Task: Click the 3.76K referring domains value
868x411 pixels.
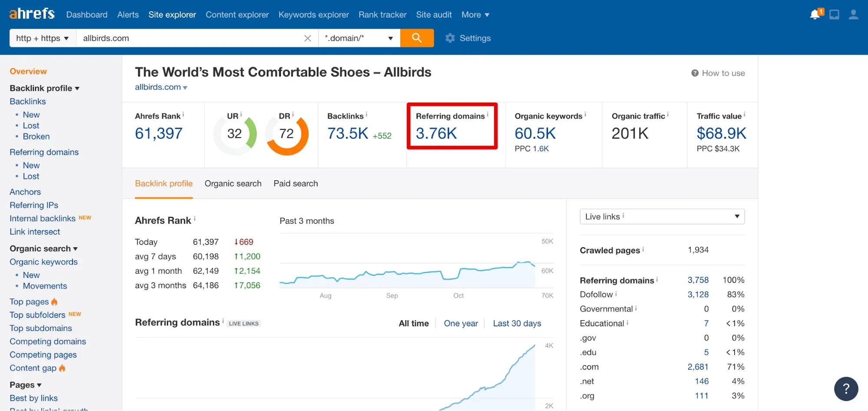Action: point(436,133)
